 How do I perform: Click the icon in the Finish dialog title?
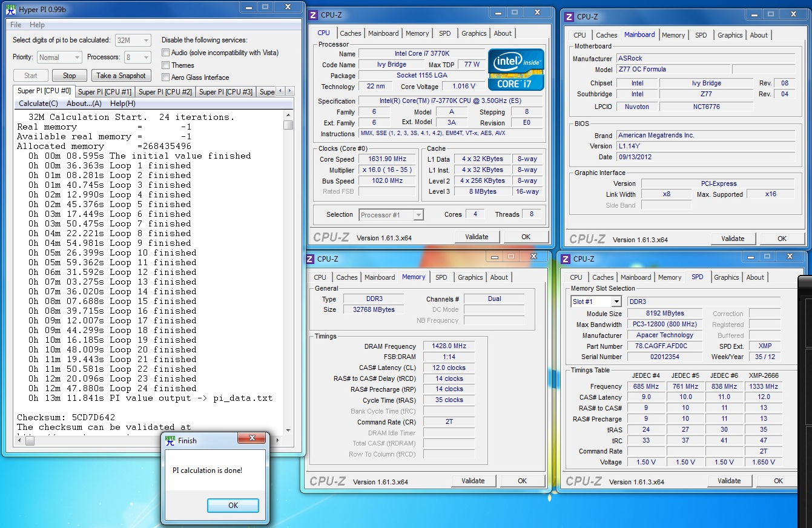(170, 441)
